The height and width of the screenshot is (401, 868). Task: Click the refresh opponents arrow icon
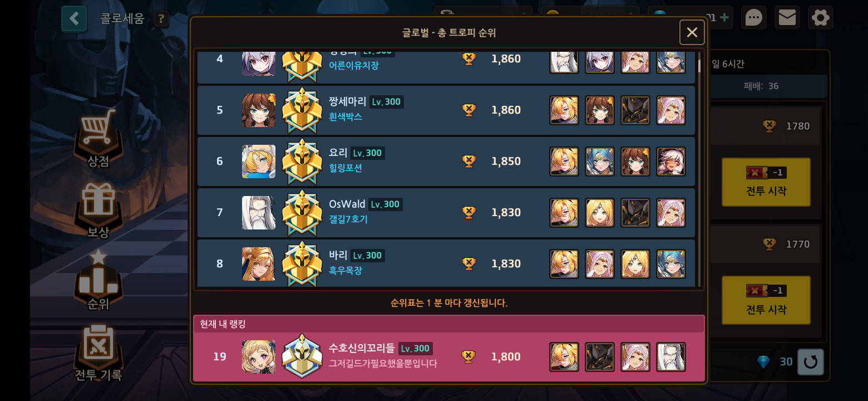811,362
